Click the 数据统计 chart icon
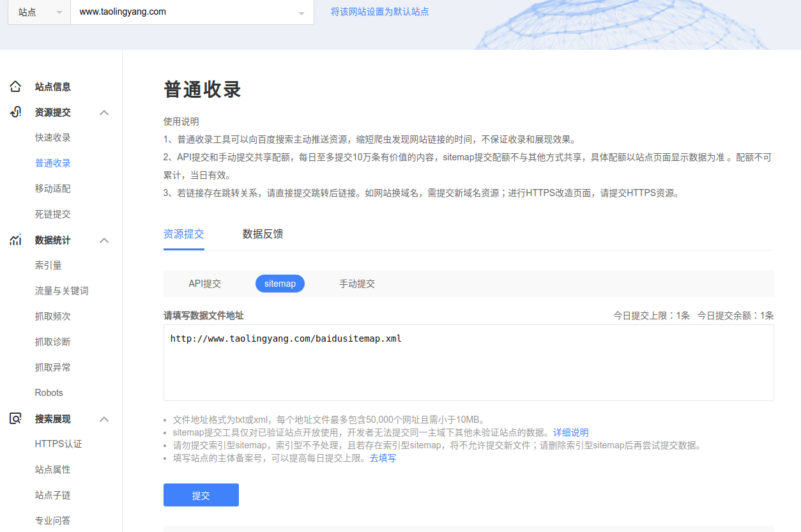The image size is (801, 532). [15, 240]
